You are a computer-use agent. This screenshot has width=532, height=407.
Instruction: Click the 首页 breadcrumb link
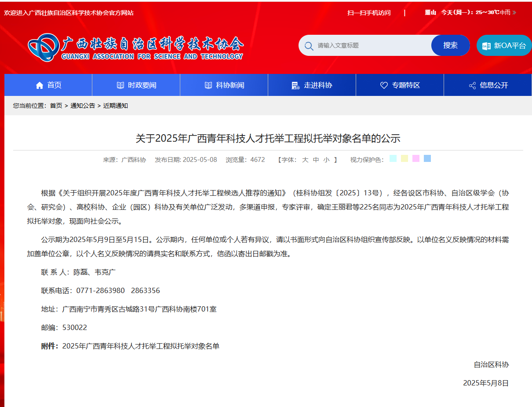(56, 106)
